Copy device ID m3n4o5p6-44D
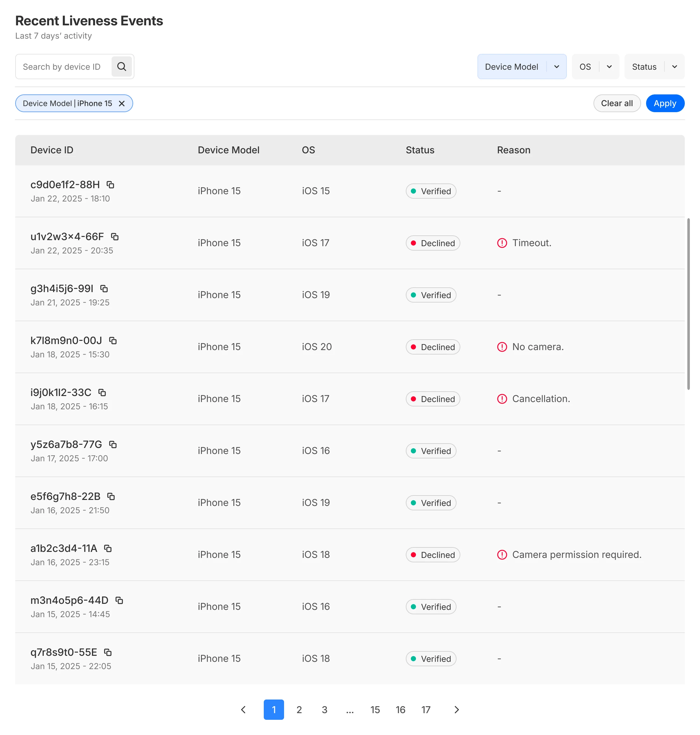The image size is (700, 735). (x=119, y=600)
